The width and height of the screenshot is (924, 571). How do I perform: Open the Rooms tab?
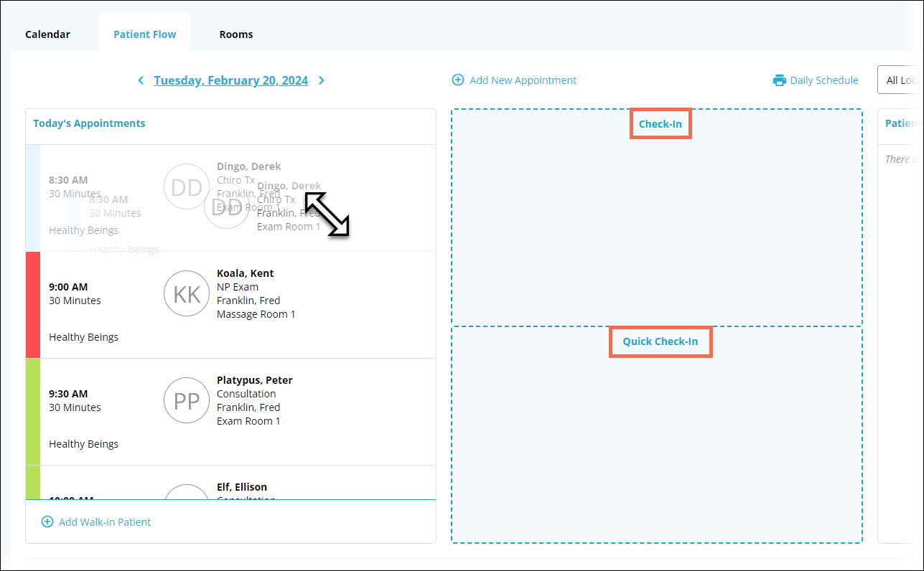point(236,34)
